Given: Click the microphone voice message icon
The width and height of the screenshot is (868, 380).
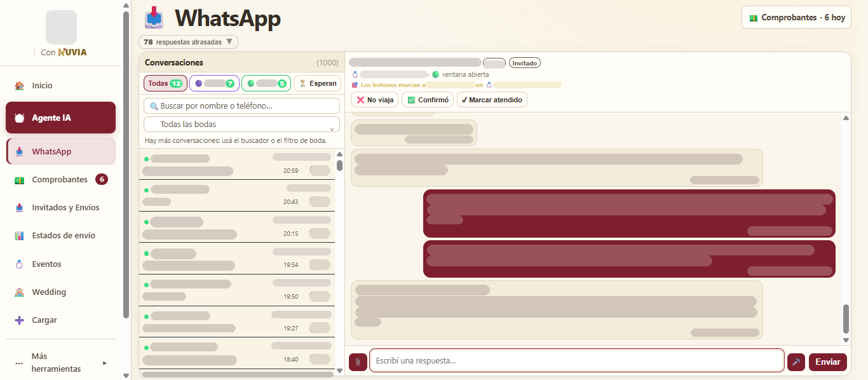Looking at the screenshot, I should point(796,362).
